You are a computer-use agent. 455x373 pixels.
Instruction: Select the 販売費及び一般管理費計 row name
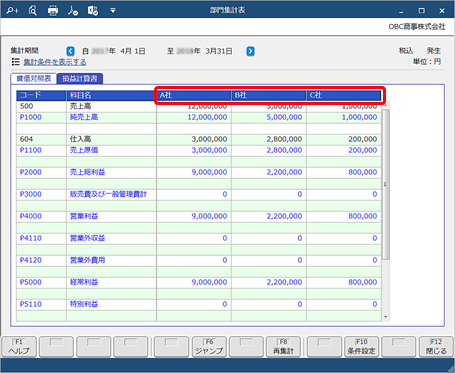click(111, 194)
